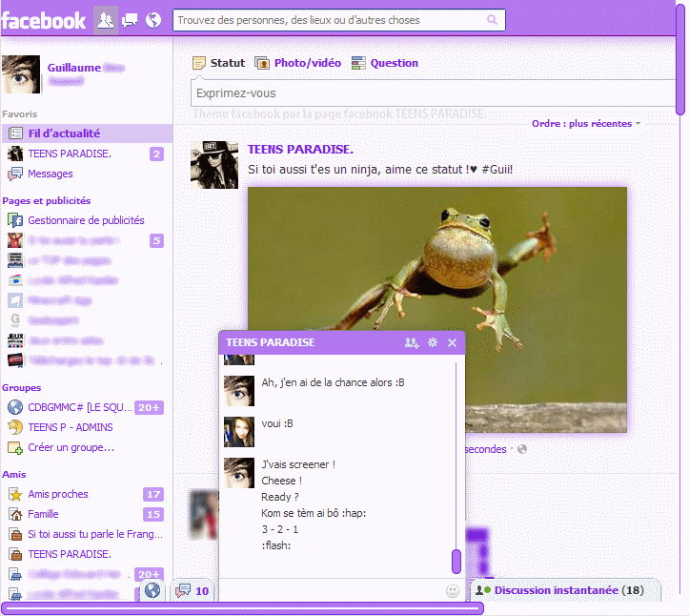Click the Favoris heading
Viewport: 689px width, 616px height.
[x=20, y=114]
